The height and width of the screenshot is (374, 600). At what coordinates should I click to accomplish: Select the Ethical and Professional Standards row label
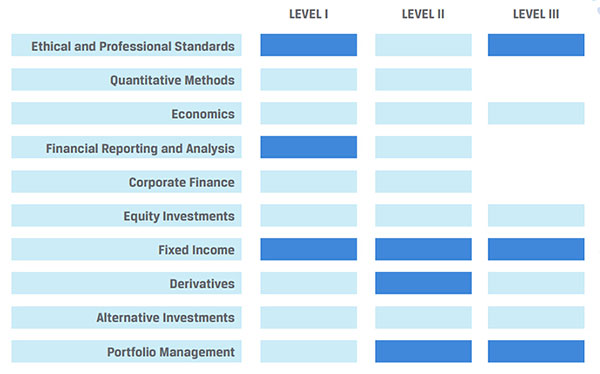click(x=126, y=45)
